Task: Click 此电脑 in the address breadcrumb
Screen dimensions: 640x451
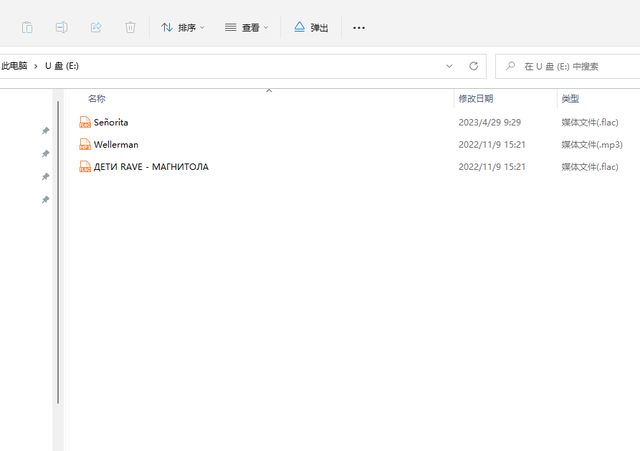Action: point(14,66)
